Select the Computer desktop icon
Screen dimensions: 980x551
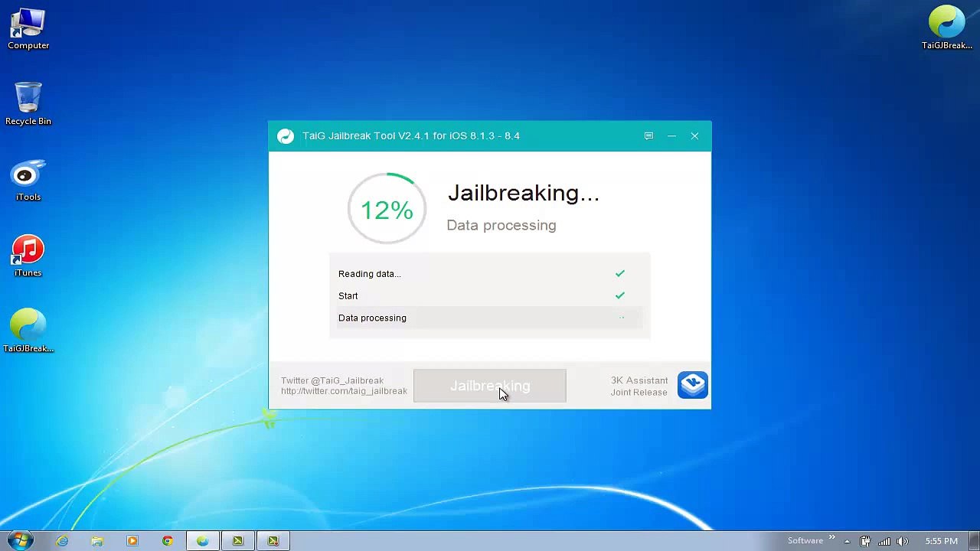tap(28, 29)
